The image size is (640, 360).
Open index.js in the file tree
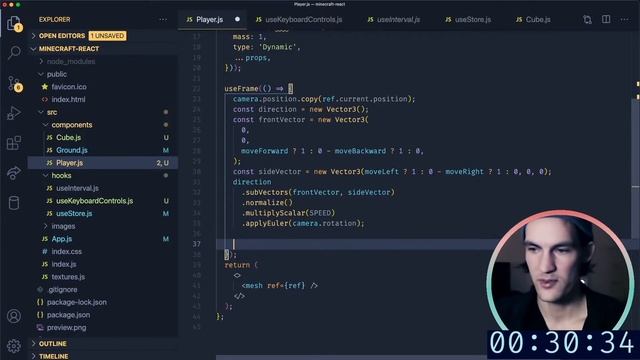pos(64,264)
